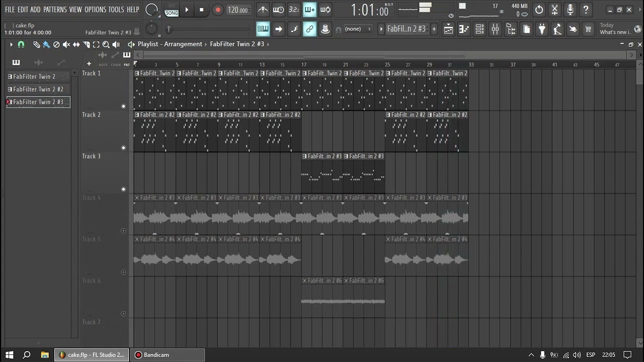Image resolution: width=644 pixels, height=362 pixels.
Task: Select the Playback speaker tool
Action: (116, 44)
